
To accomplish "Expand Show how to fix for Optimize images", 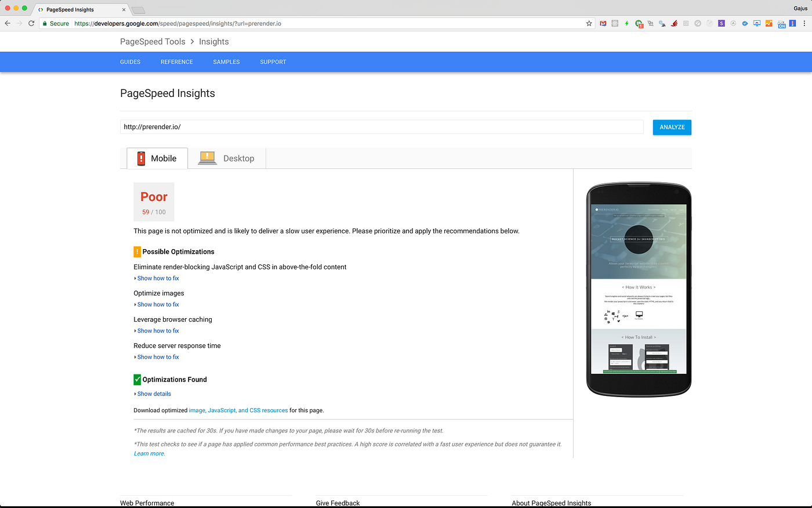I will pos(158,304).
